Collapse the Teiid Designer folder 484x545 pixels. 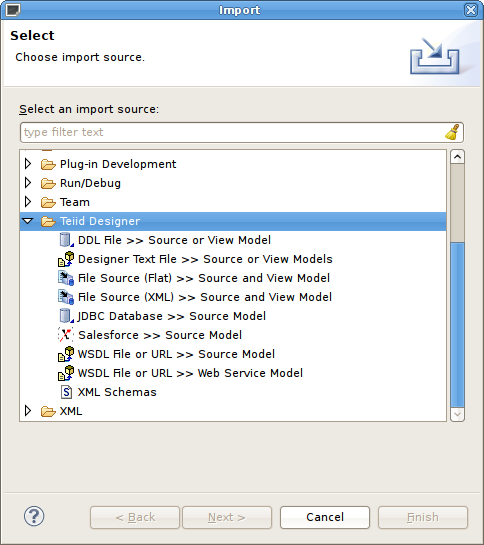(28, 221)
